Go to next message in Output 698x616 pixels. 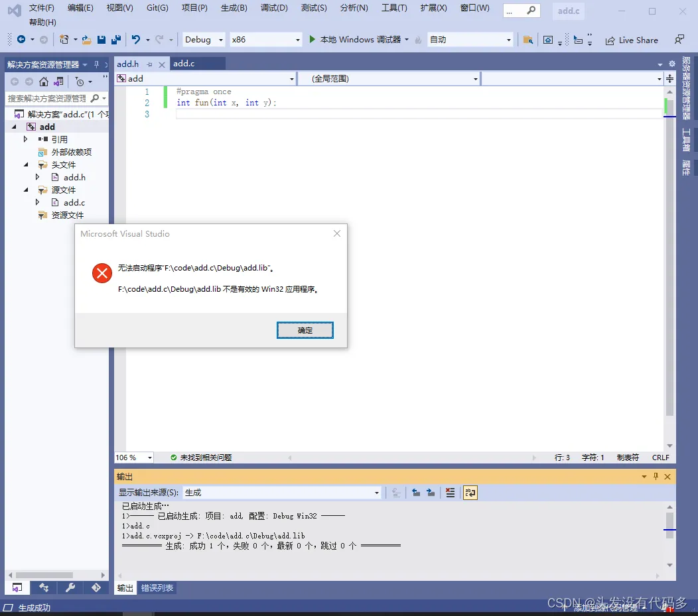pyautogui.click(x=431, y=493)
